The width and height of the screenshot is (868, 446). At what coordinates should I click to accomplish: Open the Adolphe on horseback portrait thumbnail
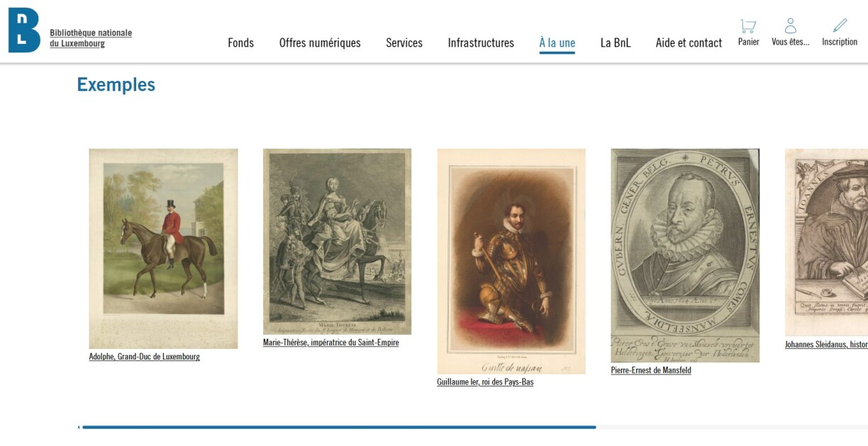pyautogui.click(x=163, y=248)
